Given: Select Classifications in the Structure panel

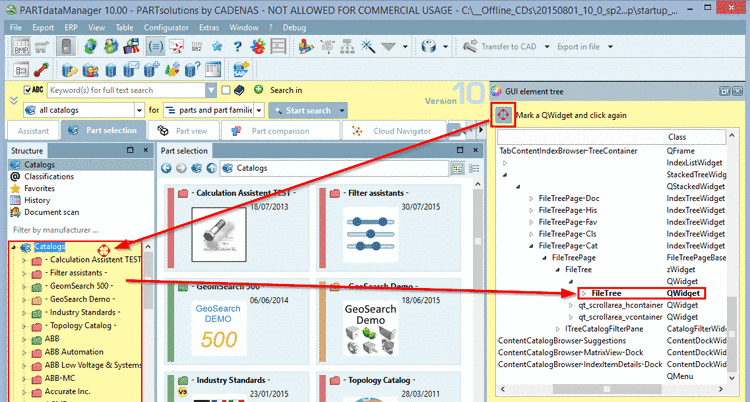Looking at the screenshot, I should click(x=49, y=176).
